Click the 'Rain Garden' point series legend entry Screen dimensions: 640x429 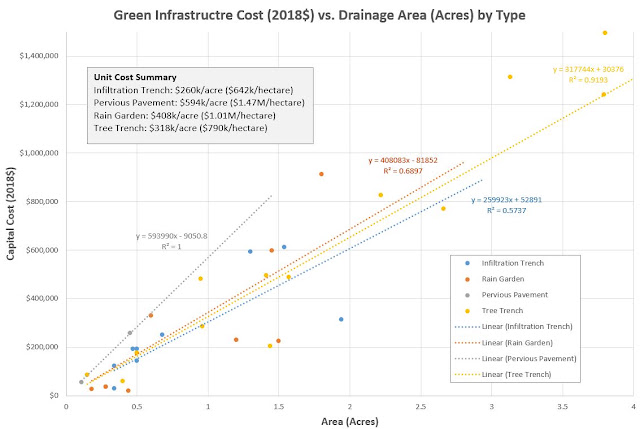(495, 279)
